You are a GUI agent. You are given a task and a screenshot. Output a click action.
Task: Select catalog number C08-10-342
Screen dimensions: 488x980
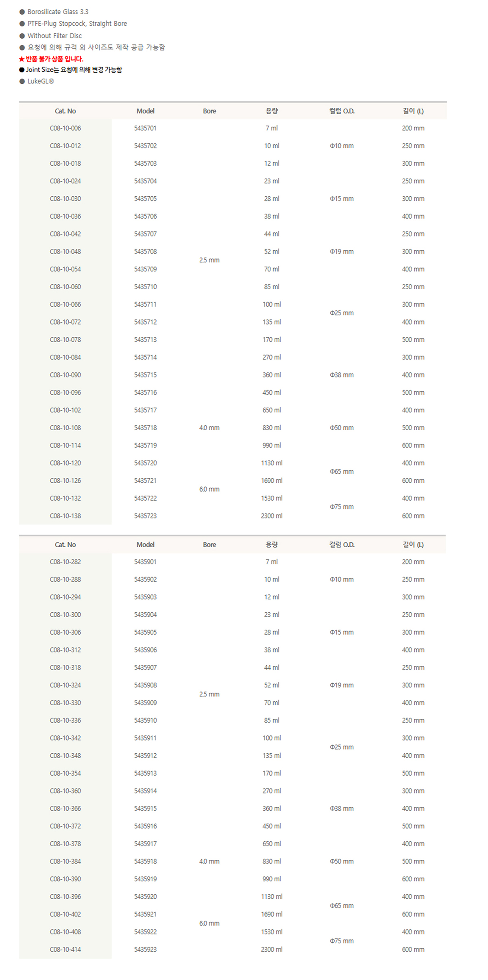click(65, 738)
